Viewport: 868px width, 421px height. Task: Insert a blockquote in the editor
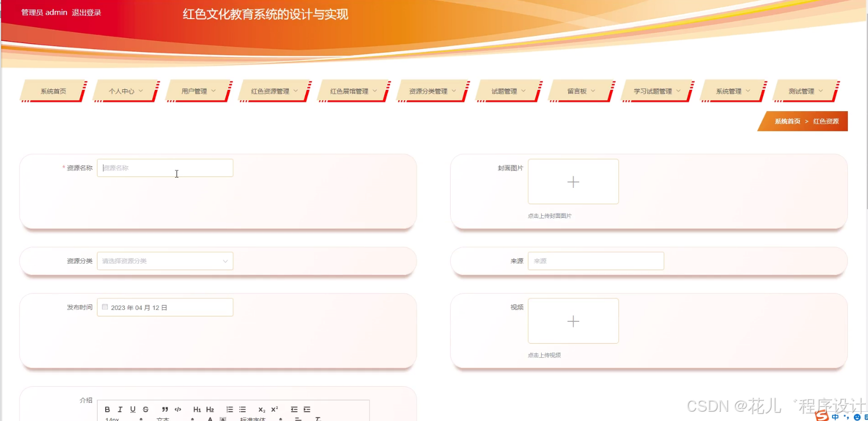165,410
